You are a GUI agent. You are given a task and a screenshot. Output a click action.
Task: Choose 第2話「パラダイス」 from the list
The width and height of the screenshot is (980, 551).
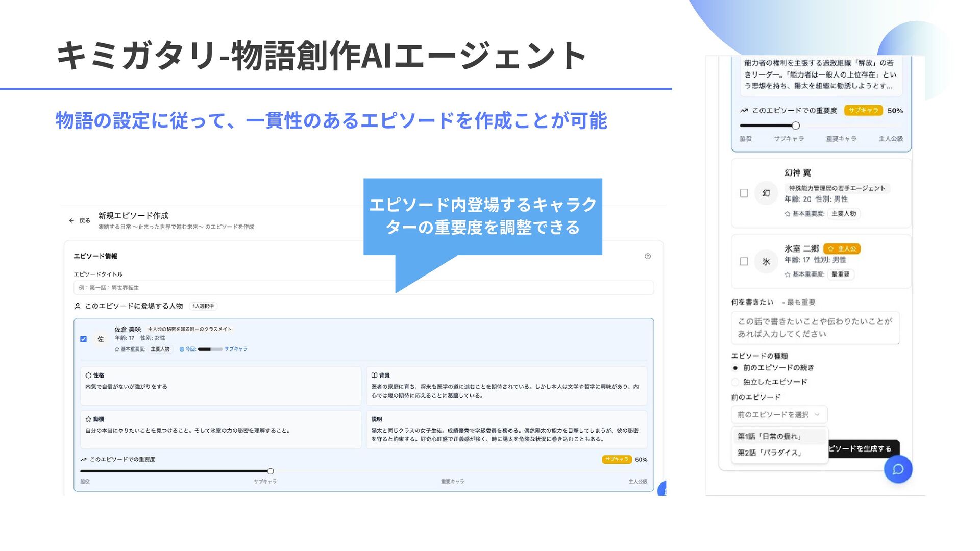(x=770, y=453)
